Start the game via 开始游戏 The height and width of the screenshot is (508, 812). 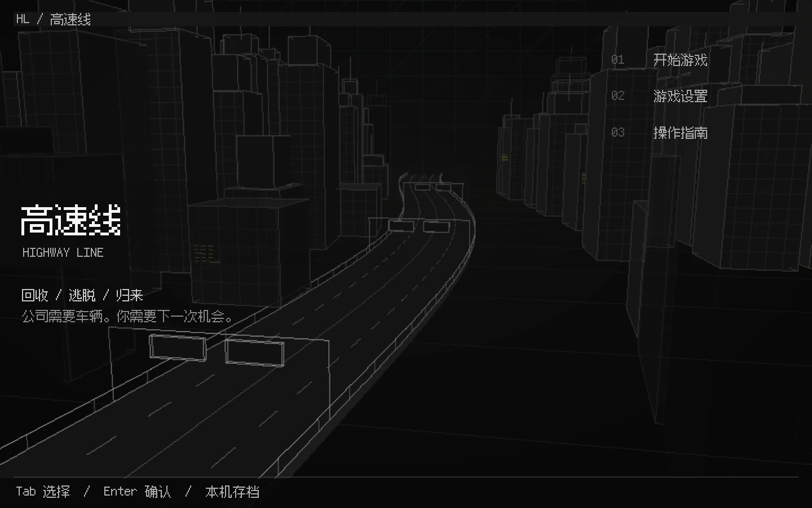680,60
